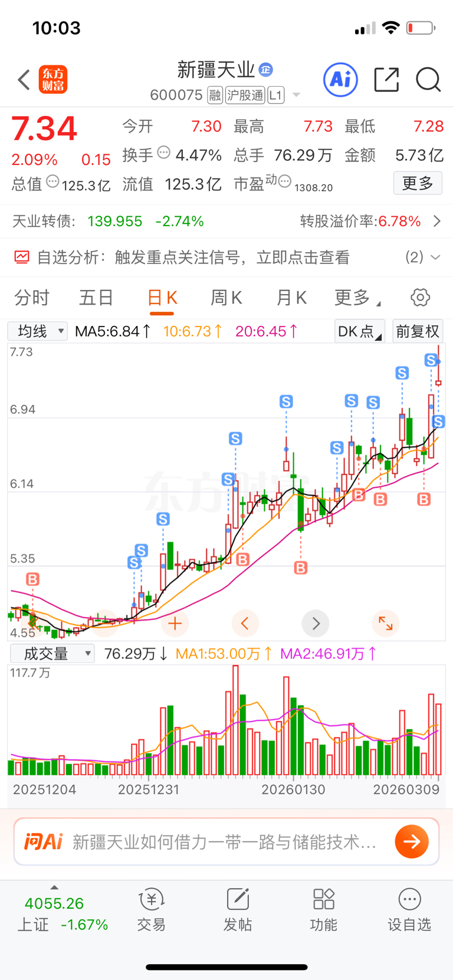Tap the chevron after 转股溢价率

pos(437,222)
